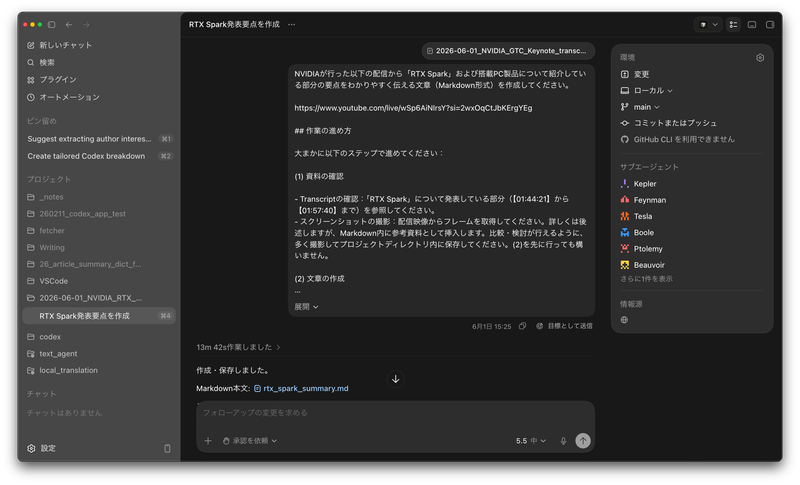800x485 pixels.
Task: Select the Boole subagent
Action: click(x=637, y=233)
